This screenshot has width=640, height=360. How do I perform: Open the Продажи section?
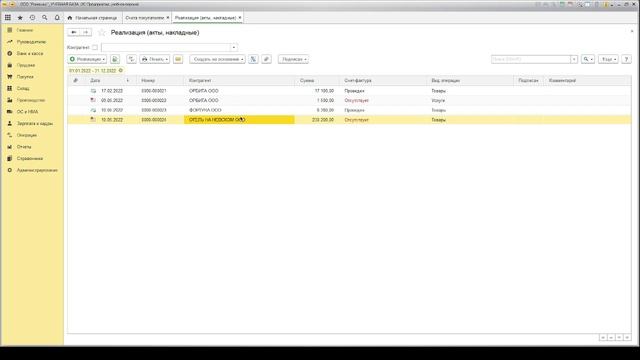pyautogui.click(x=26, y=65)
